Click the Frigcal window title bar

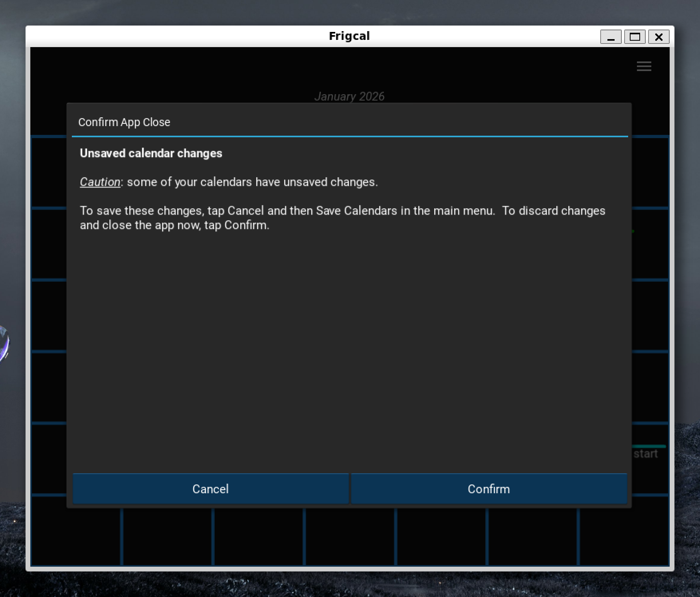coord(349,36)
